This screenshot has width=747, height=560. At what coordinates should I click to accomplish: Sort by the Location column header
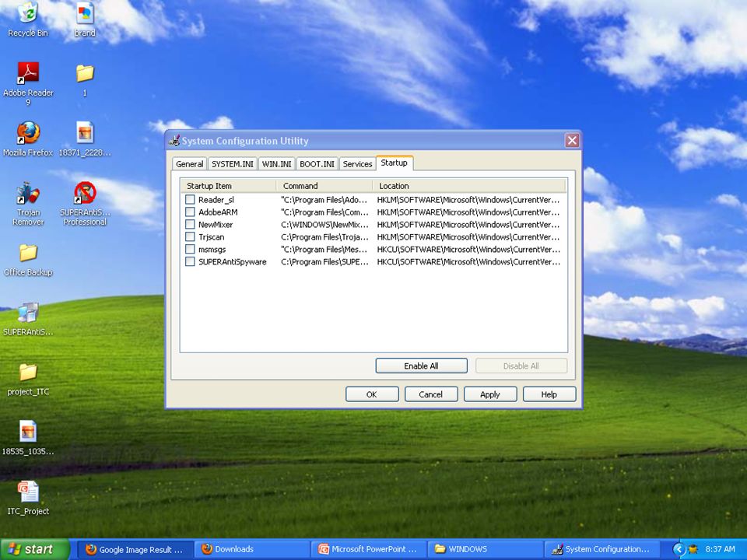pos(468,186)
